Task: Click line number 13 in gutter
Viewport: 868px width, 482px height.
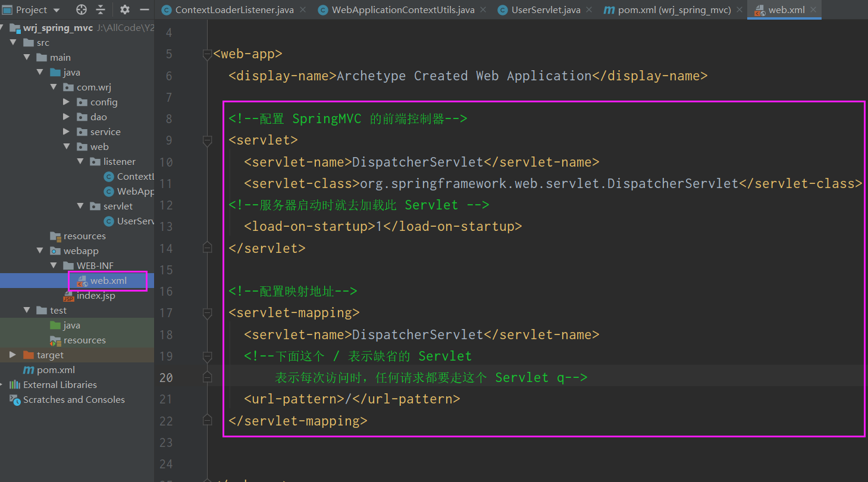Action: click(x=165, y=227)
